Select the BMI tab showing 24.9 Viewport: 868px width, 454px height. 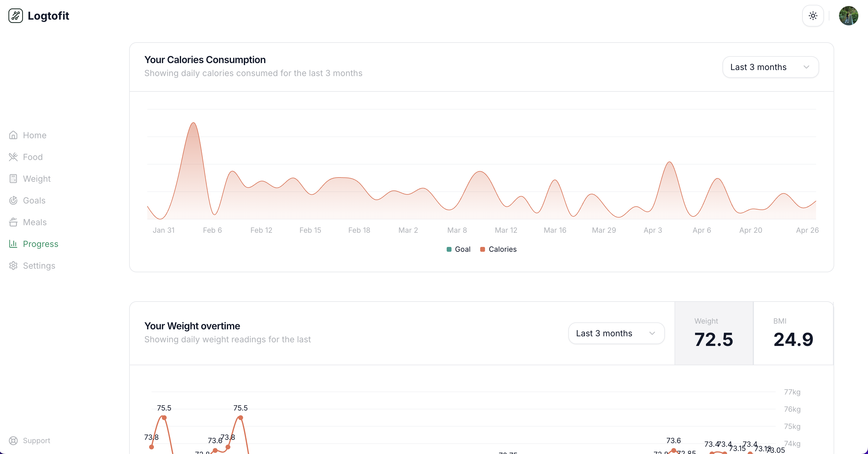click(793, 333)
